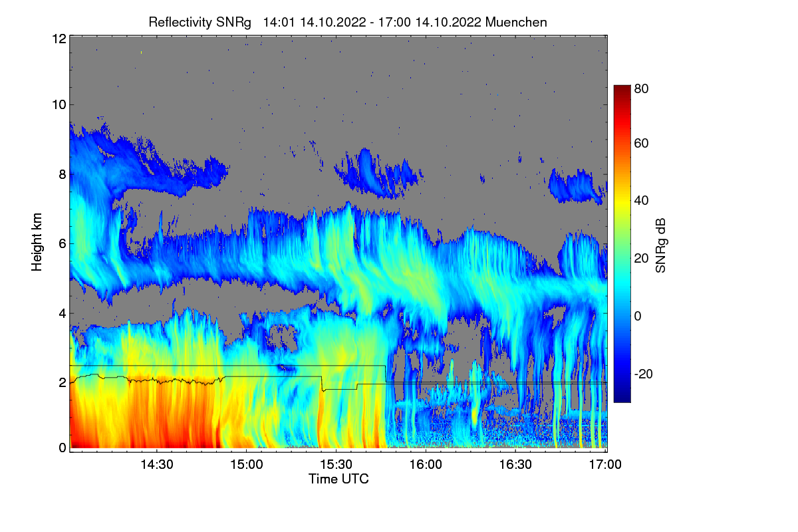Click the '16:30' time tick label
The height and width of the screenshot is (532, 798).
[x=515, y=465]
